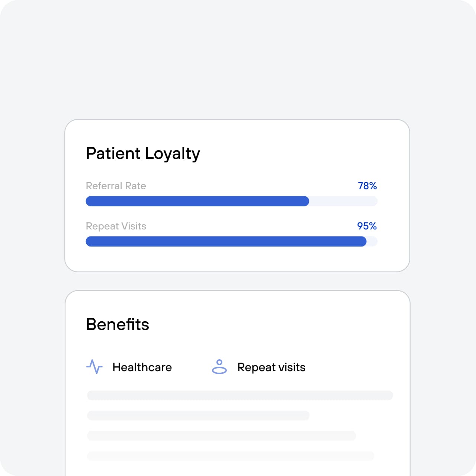Image resolution: width=476 pixels, height=476 pixels.
Task: Click the Referral Rate label
Action: point(116,186)
